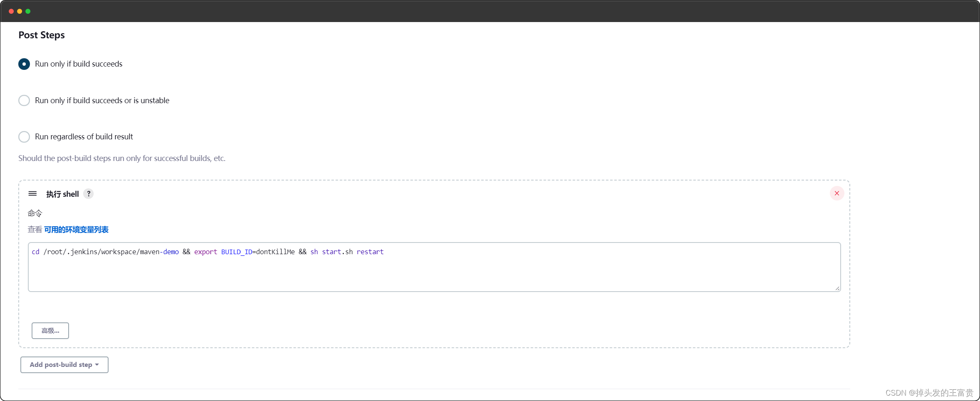Open the help question mark beside 执行 shell
This screenshot has width=980, height=401.
click(x=89, y=194)
